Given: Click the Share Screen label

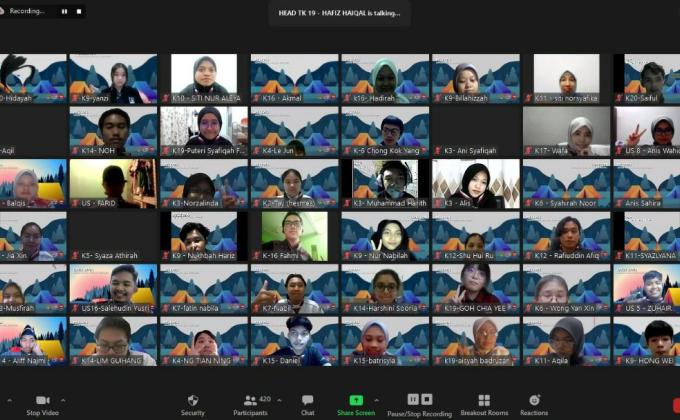Looking at the screenshot, I should (356, 413).
